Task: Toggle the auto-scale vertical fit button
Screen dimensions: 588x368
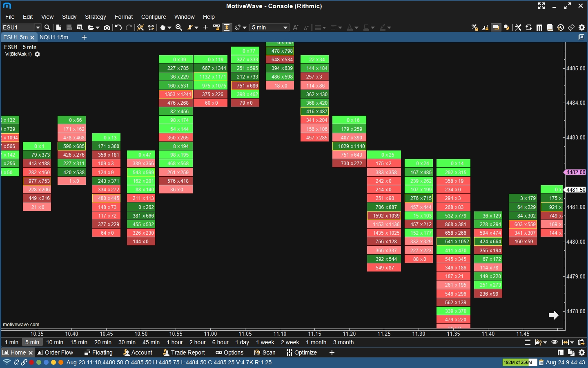Action: (227, 27)
